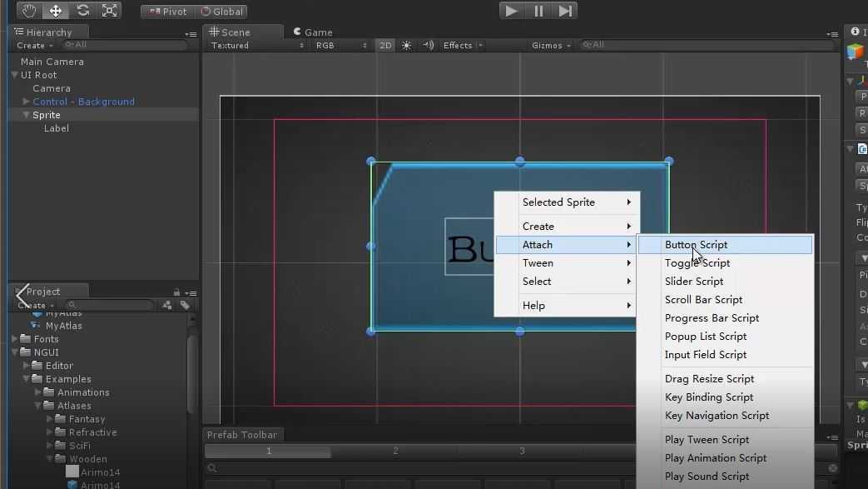The width and height of the screenshot is (868, 489).
Task: Select the Scale tool
Action: point(110,11)
